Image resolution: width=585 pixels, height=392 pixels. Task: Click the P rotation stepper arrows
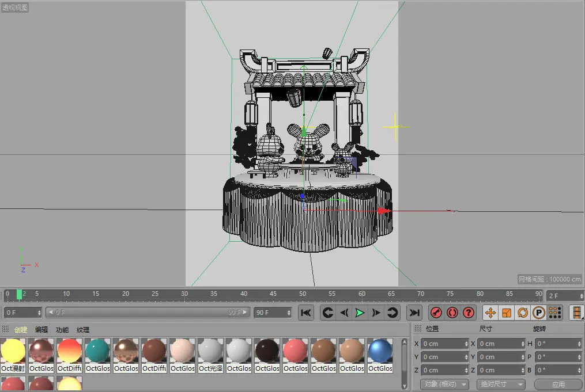pyautogui.click(x=579, y=357)
